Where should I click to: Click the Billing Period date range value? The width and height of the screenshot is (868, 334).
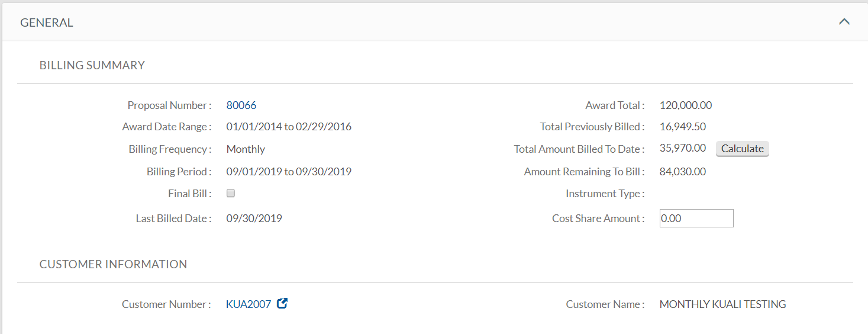coord(289,172)
